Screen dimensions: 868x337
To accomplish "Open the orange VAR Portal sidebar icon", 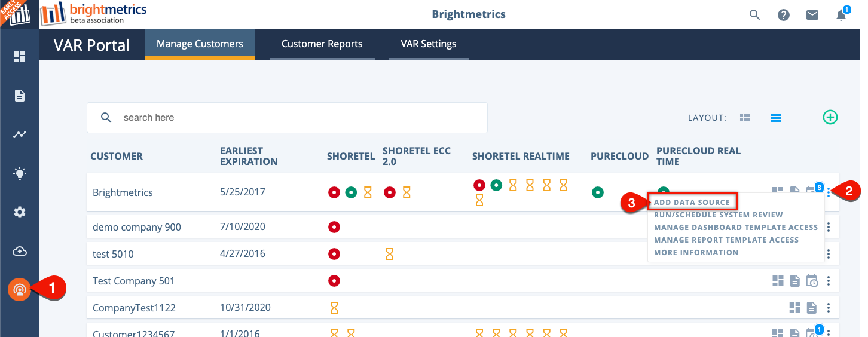I will 20,290.
